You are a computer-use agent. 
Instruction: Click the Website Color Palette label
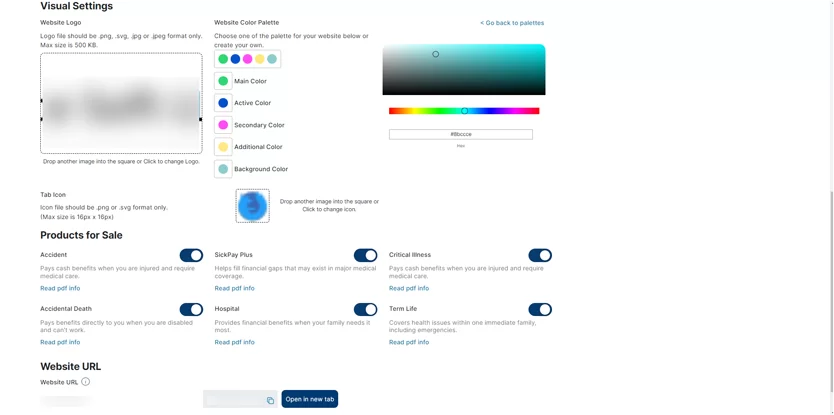point(247,23)
